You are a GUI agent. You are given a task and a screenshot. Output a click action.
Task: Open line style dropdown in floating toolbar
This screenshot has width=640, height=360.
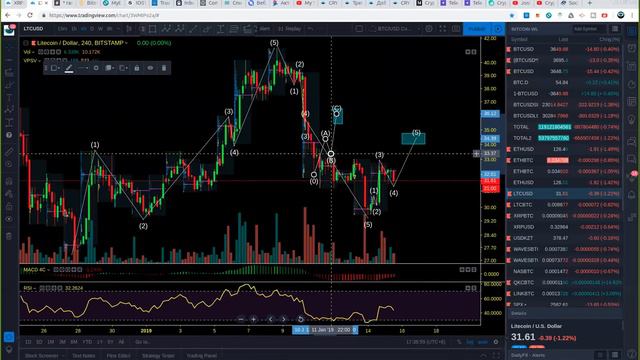pyautogui.click(x=83, y=68)
